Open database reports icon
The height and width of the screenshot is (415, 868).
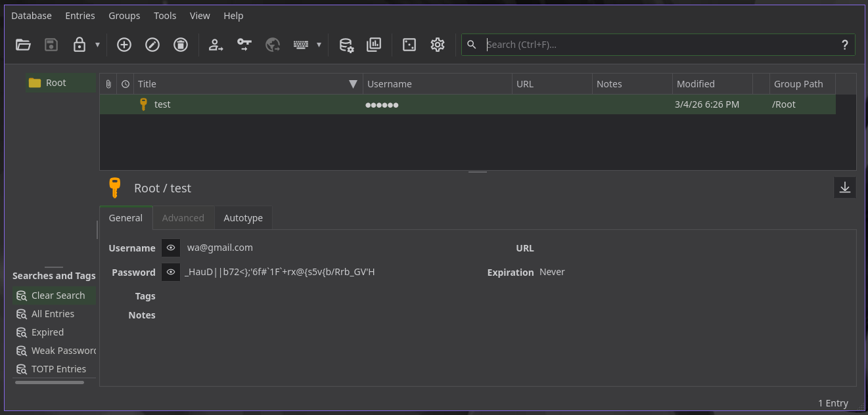(x=374, y=45)
